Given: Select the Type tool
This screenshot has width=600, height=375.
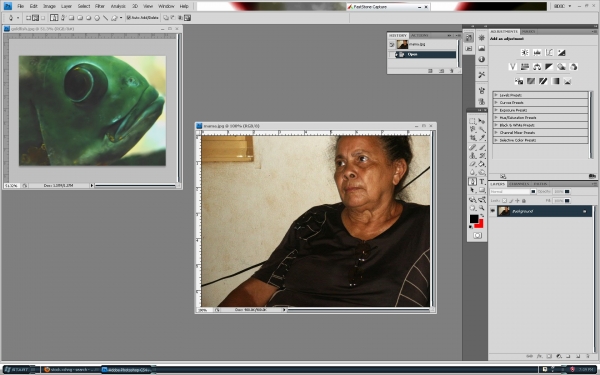Looking at the screenshot, I should (482, 181).
